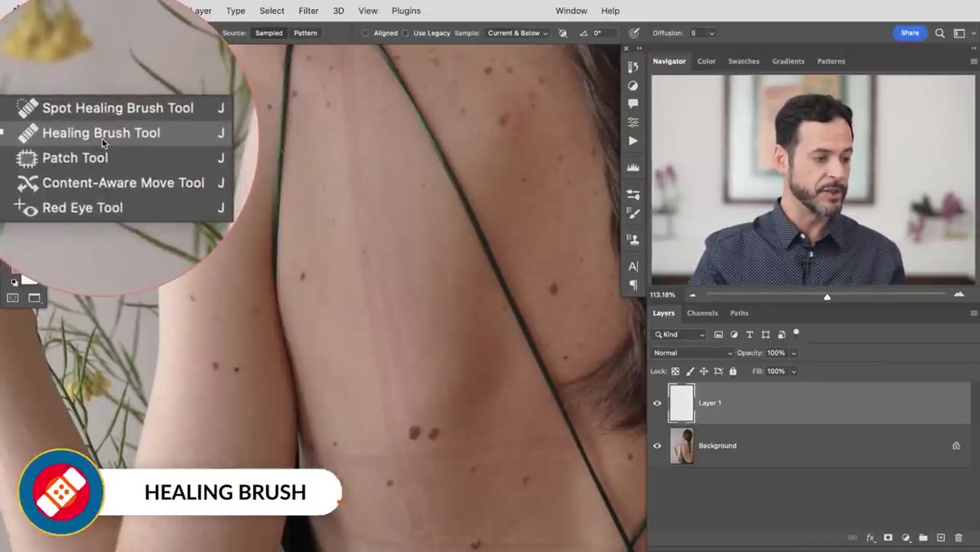Toggle pressure-for-size icon before Diffusion
980x552 pixels.
[x=634, y=33]
